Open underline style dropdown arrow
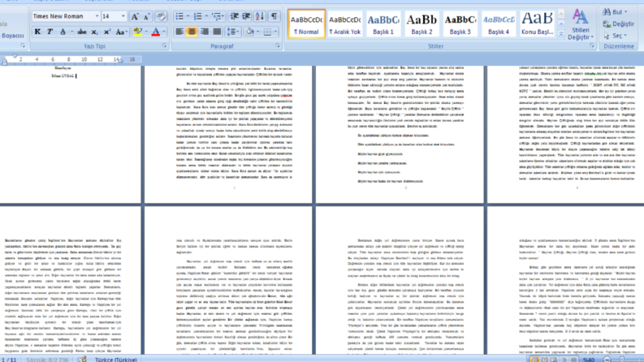The height and width of the screenshot is (362, 644). [x=71, y=32]
